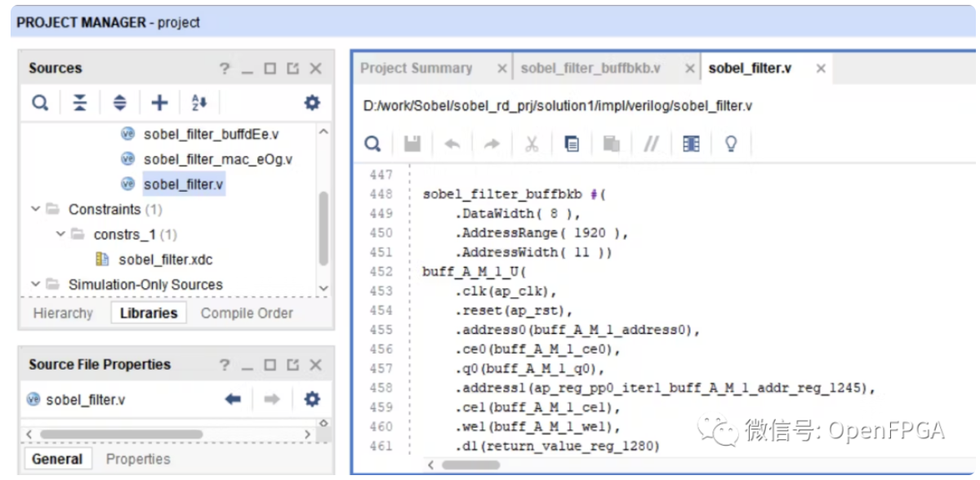This screenshot has height=480, width=980.
Task: Toggle column selection mode icon
Action: [691, 144]
